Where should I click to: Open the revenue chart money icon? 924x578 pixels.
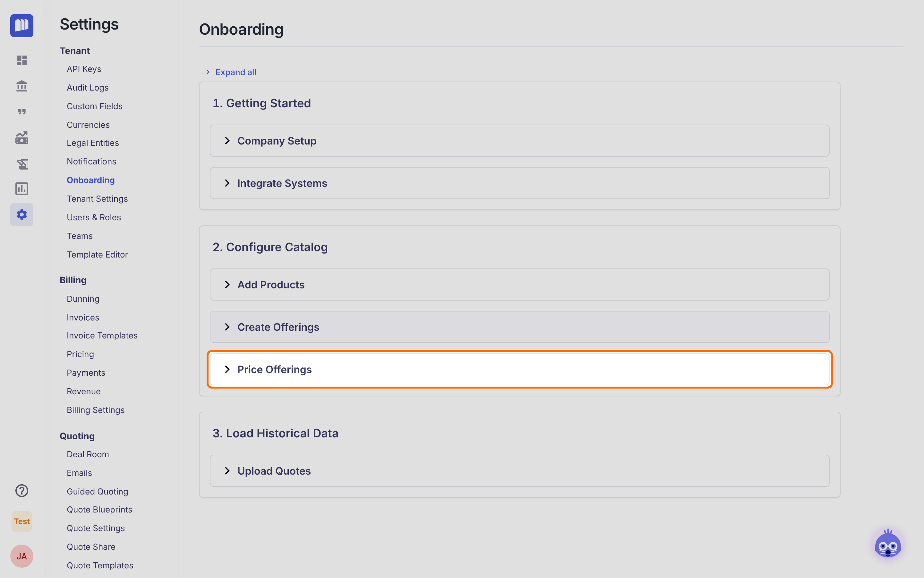(22, 138)
